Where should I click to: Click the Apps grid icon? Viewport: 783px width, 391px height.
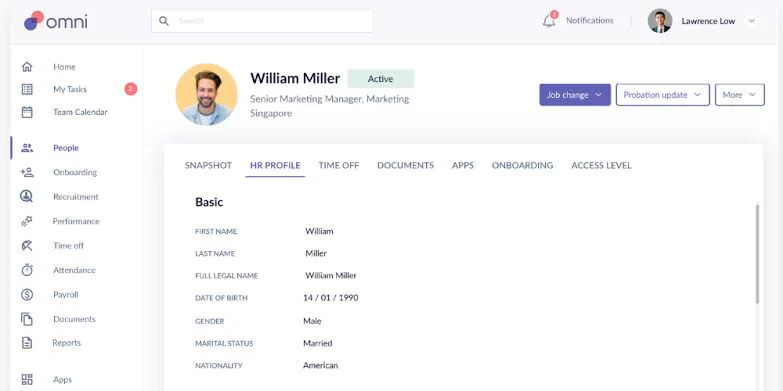tap(27, 380)
